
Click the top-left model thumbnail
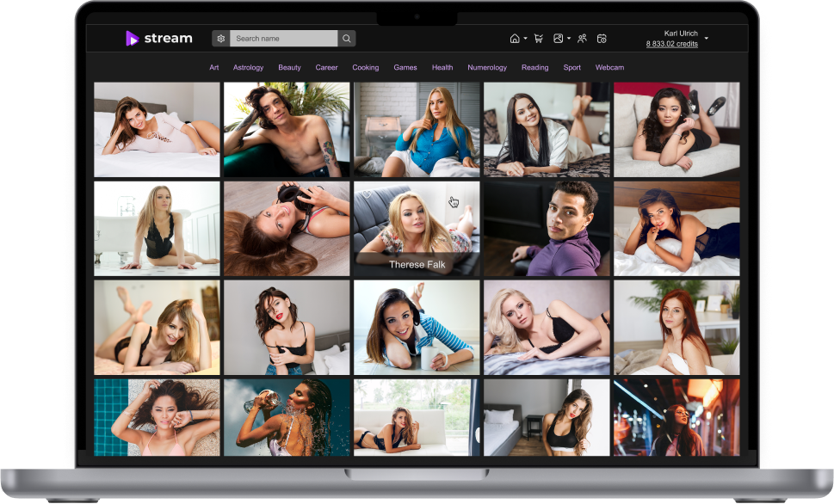156,129
